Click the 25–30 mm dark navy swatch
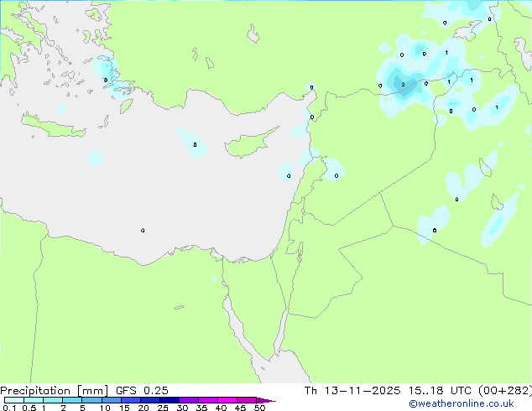 [169, 400]
